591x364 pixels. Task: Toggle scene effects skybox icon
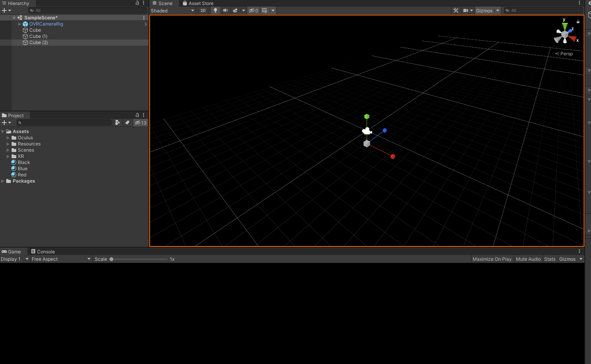pyautogui.click(x=235, y=10)
